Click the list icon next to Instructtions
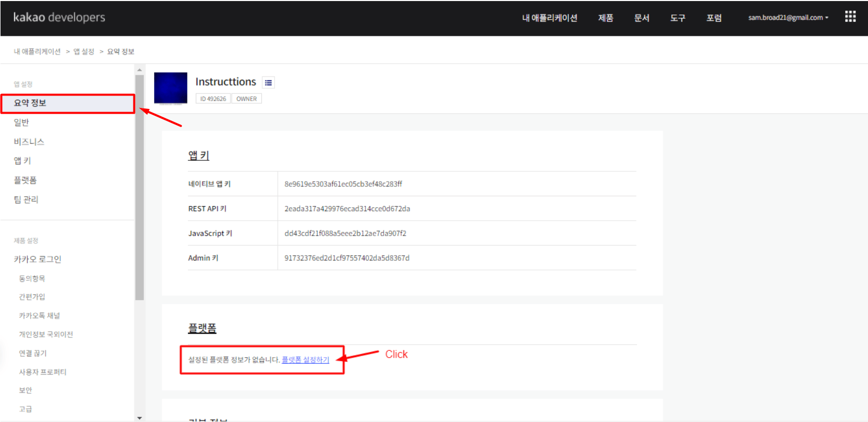This screenshot has height=422, width=868. (268, 83)
